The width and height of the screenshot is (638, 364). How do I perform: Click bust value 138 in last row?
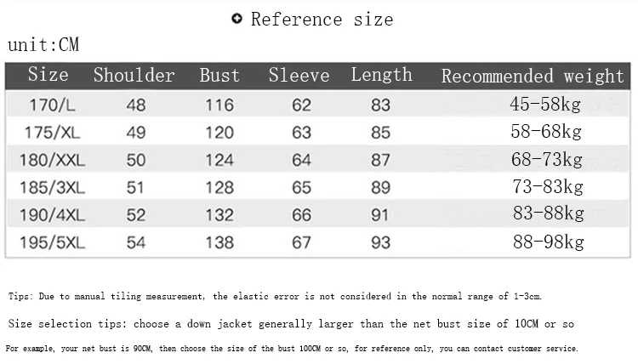[x=219, y=242]
